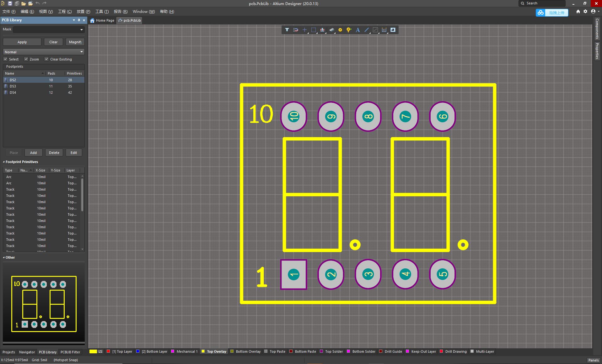This screenshot has width=602, height=364.
Task: Open the 文件 (F) menu
Action: tap(9, 12)
